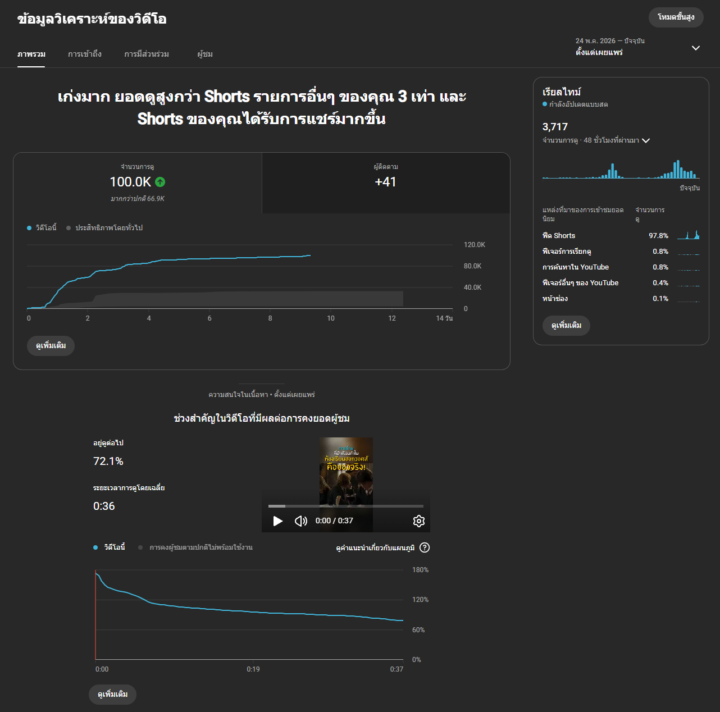Play the Shorts video preview

pos(277,521)
